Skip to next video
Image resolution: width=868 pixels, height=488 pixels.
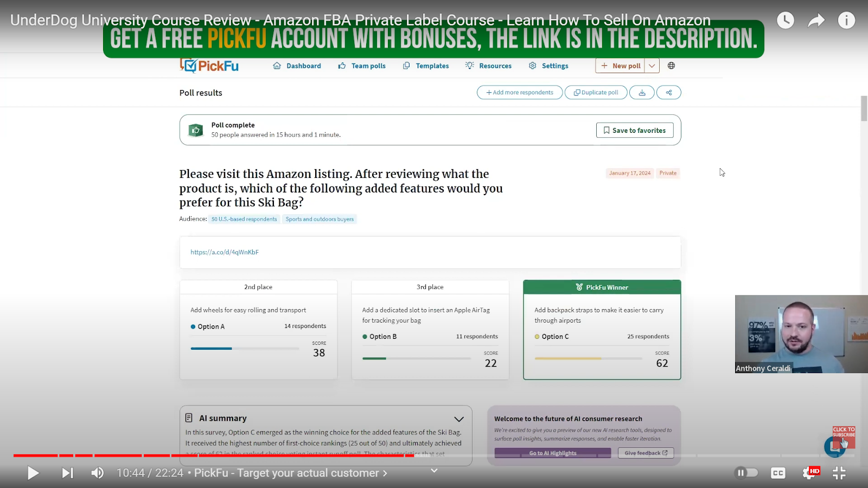coord(67,473)
